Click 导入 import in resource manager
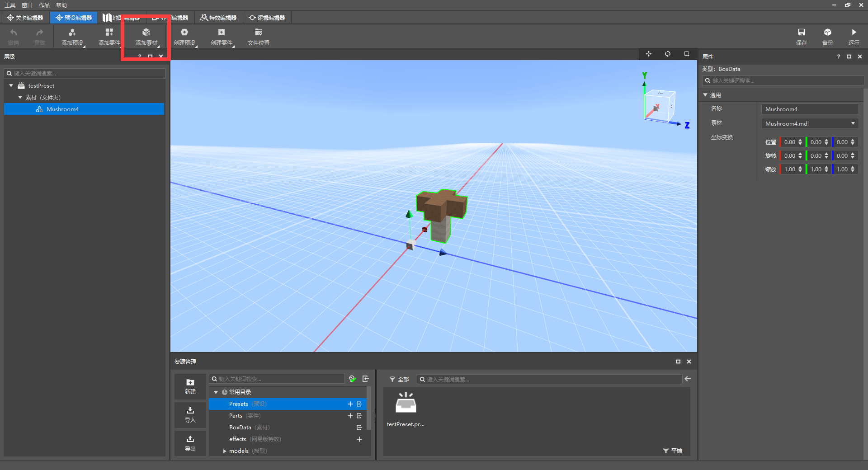 tap(190, 415)
